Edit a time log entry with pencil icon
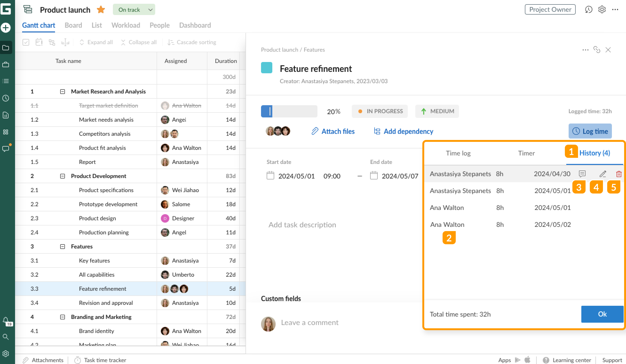This screenshot has width=626, height=364. click(602, 174)
